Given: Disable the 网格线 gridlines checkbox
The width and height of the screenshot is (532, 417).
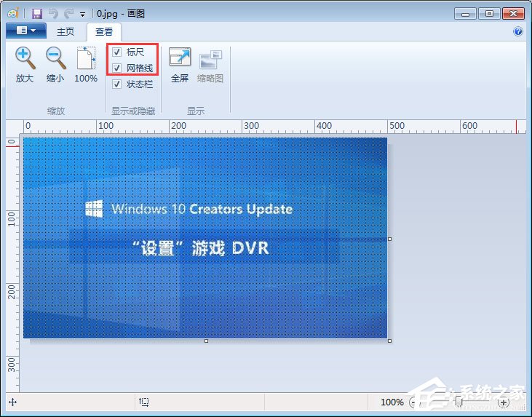Looking at the screenshot, I should pyautogui.click(x=117, y=68).
